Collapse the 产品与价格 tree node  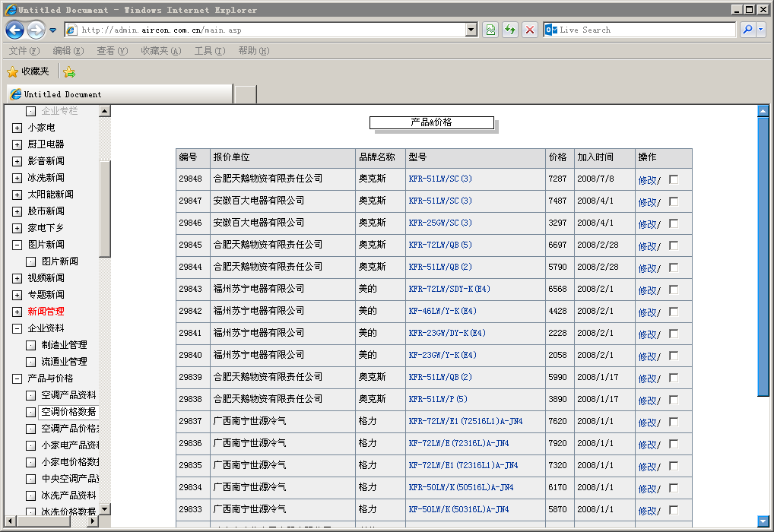(x=17, y=378)
